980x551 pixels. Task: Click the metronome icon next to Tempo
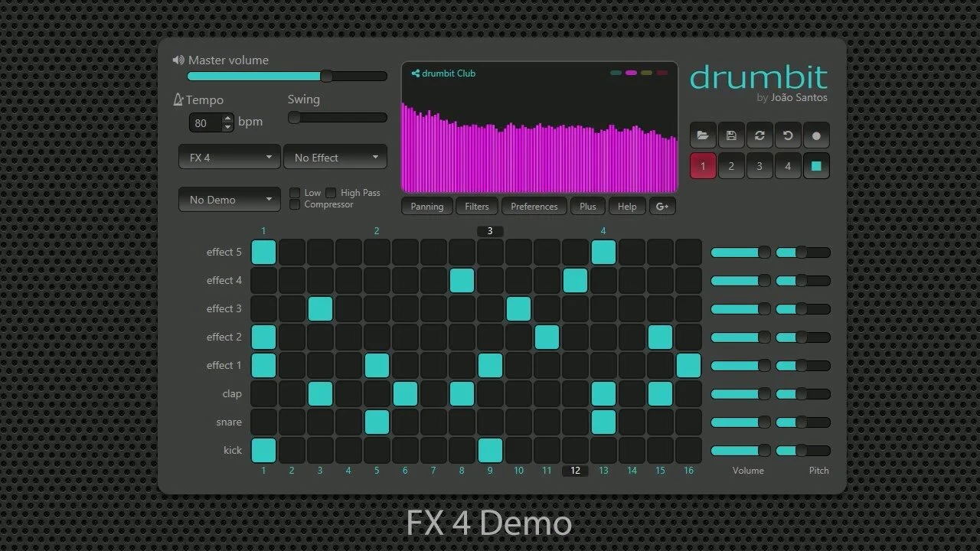tap(178, 99)
